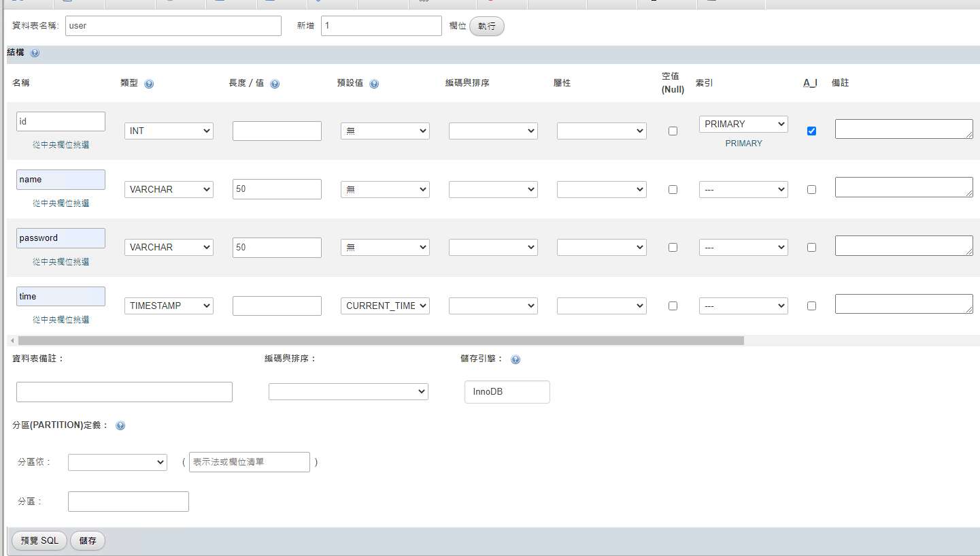
Task: Click 從中央欄位挑選 link under password field
Action: coord(61,262)
